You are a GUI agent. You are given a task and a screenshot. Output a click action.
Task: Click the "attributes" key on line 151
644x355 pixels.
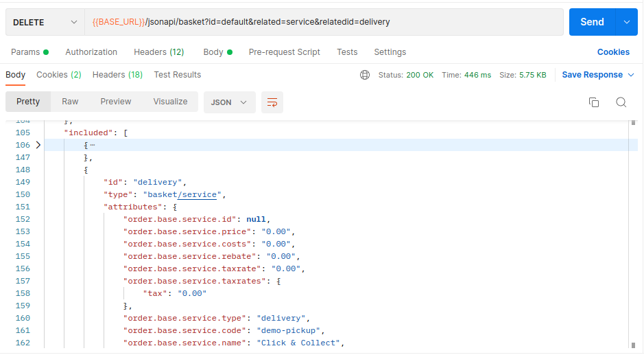132,207
